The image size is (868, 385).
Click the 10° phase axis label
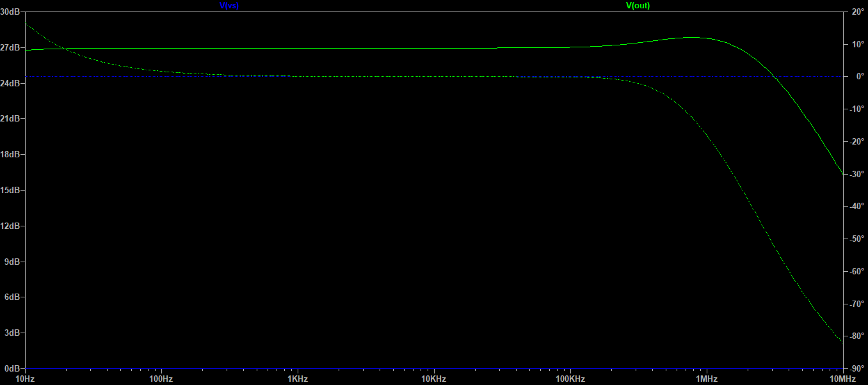tap(856, 44)
